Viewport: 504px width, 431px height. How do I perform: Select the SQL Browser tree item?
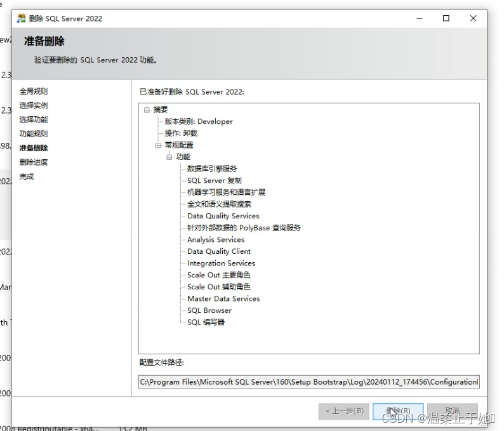(209, 310)
